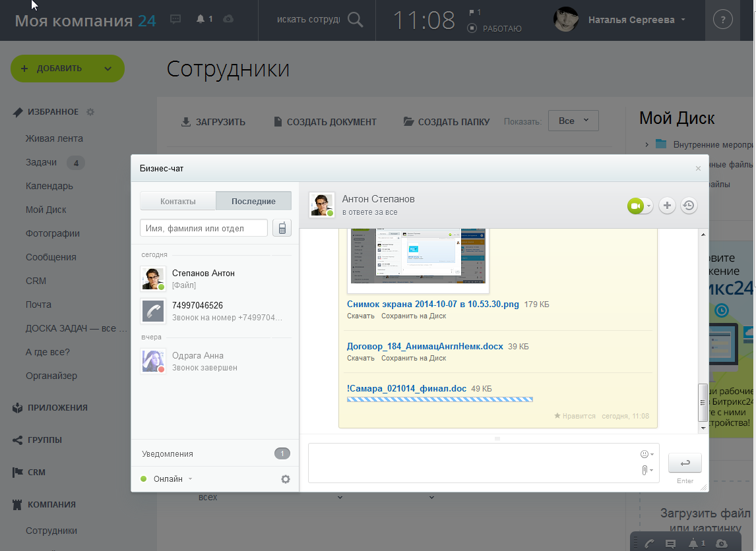This screenshot has height=551, width=756.
Task: Click the contact search field in chat
Action: [203, 228]
